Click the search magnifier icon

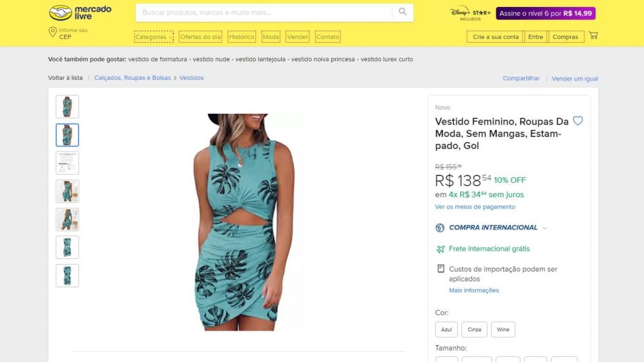(402, 12)
